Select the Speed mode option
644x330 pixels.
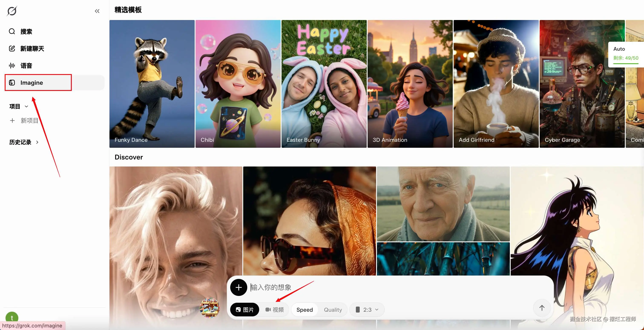pos(304,310)
